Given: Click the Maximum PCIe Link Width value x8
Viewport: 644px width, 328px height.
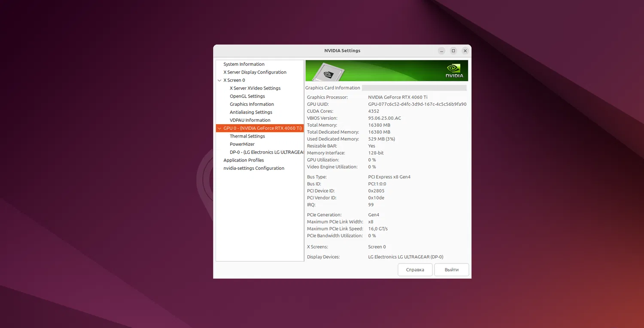Looking at the screenshot, I should point(371,222).
